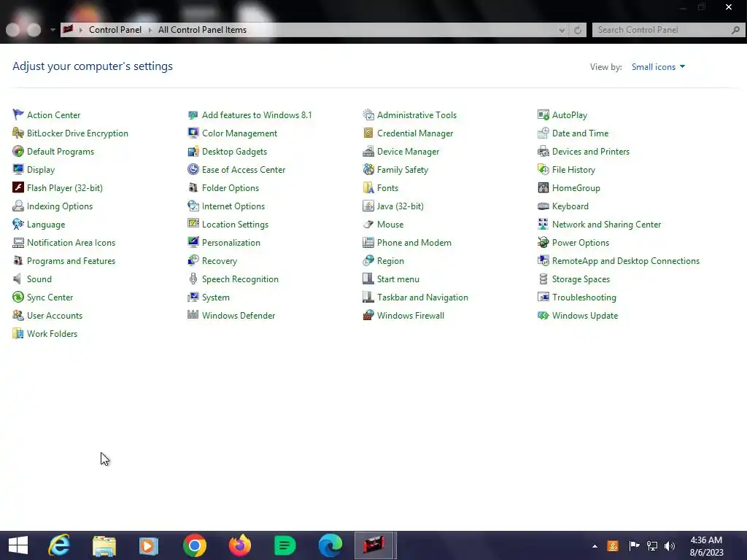
Task: Click the HomeGroup icon
Action: tap(543, 187)
